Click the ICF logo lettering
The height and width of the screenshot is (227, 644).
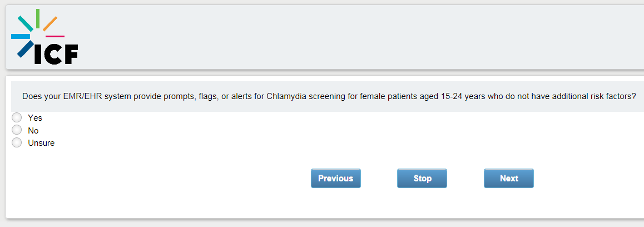[x=56, y=53]
